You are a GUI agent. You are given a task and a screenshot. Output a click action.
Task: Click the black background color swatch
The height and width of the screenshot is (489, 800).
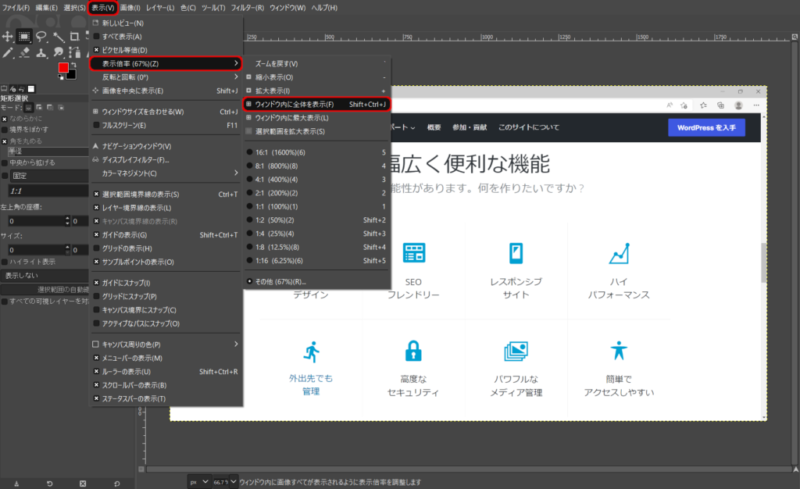point(71,75)
